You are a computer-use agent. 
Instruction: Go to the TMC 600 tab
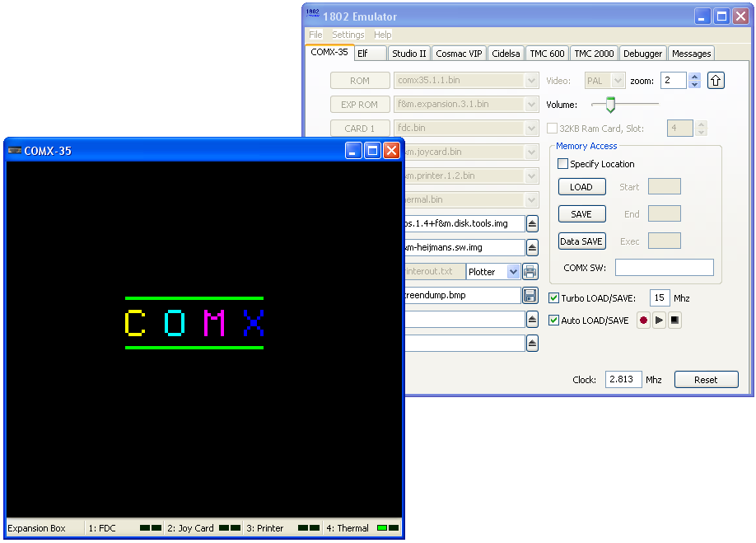point(547,54)
